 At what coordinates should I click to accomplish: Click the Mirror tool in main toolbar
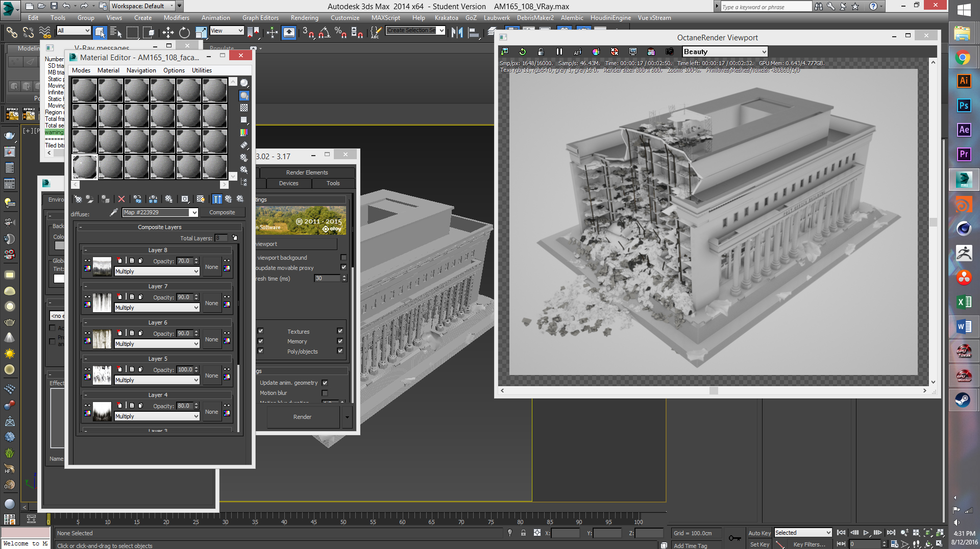tap(457, 33)
